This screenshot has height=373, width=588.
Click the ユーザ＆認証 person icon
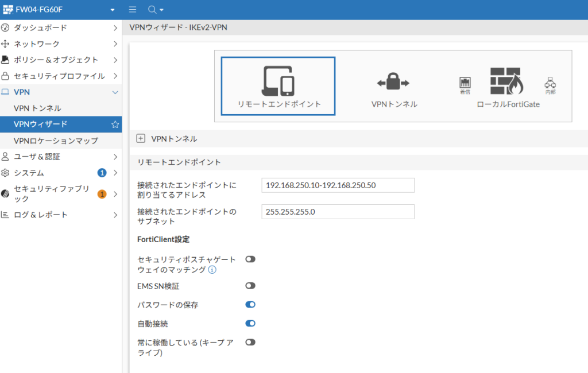click(x=5, y=156)
